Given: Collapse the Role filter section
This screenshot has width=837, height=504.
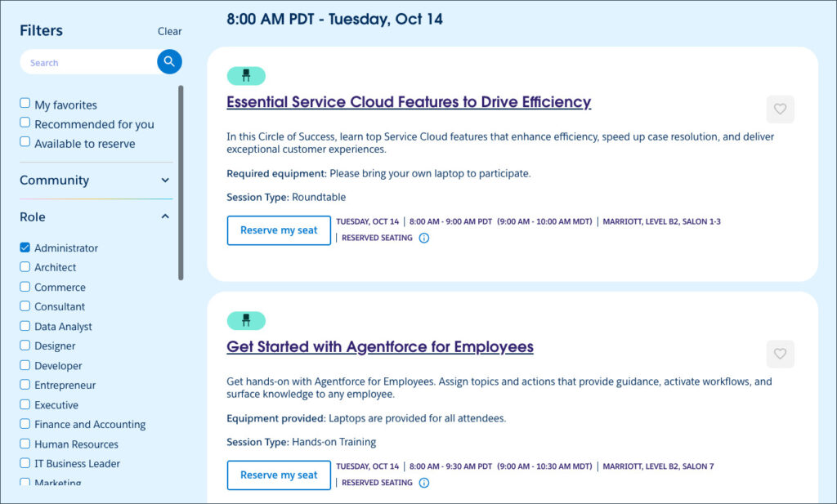Looking at the screenshot, I should 165,216.
